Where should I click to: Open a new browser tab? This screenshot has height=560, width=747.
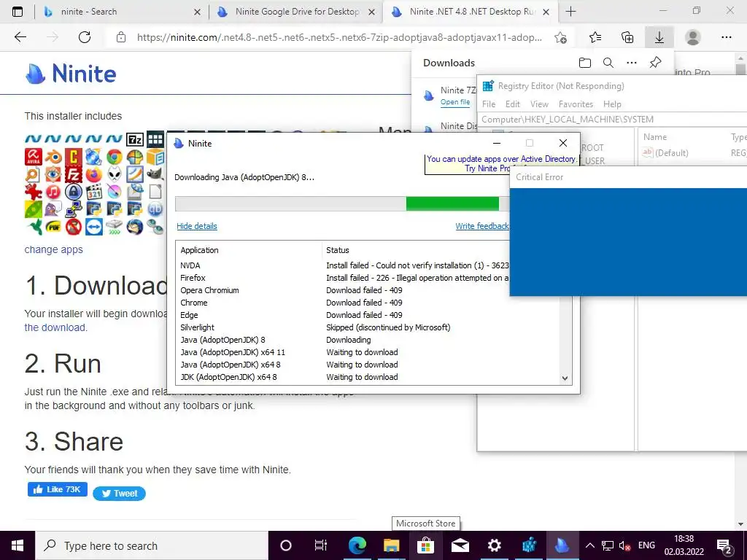(570, 12)
